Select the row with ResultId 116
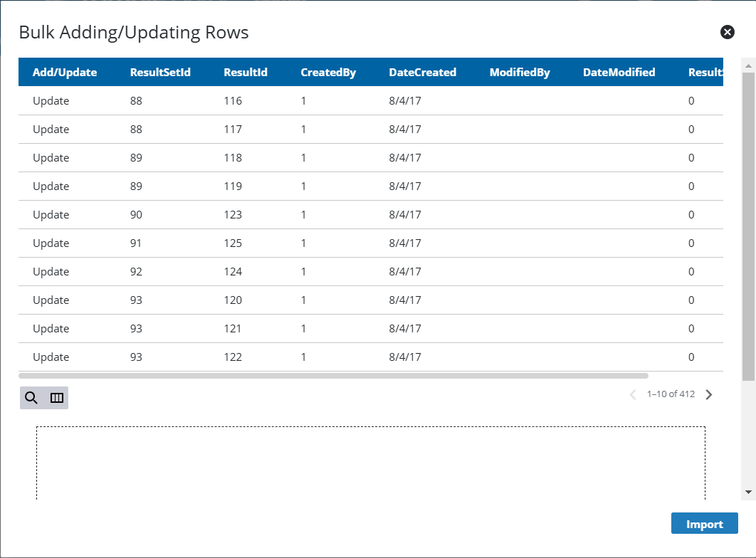 pyautogui.click(x=233, y=101)
